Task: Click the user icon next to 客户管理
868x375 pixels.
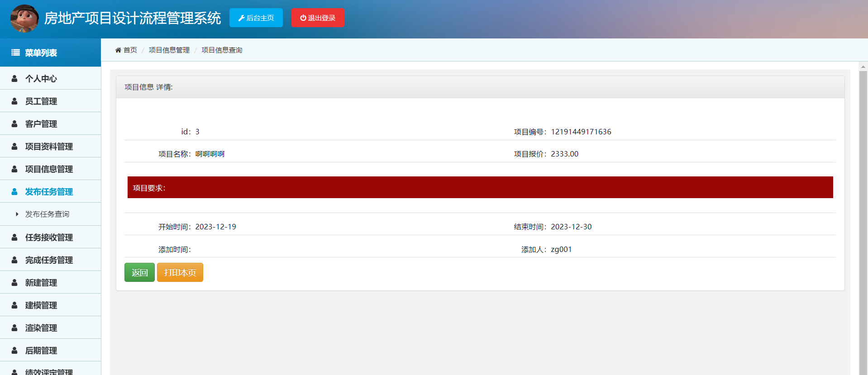Action: point(14,123)
